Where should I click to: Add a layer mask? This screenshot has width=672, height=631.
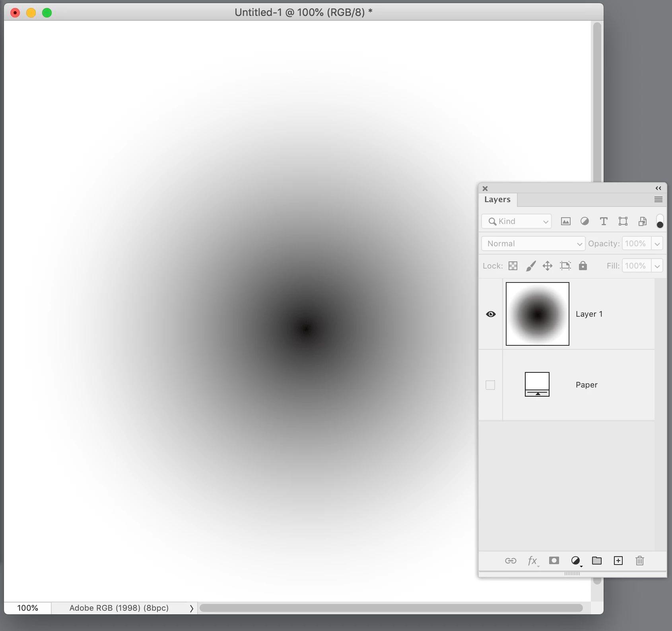click(554, 561)
